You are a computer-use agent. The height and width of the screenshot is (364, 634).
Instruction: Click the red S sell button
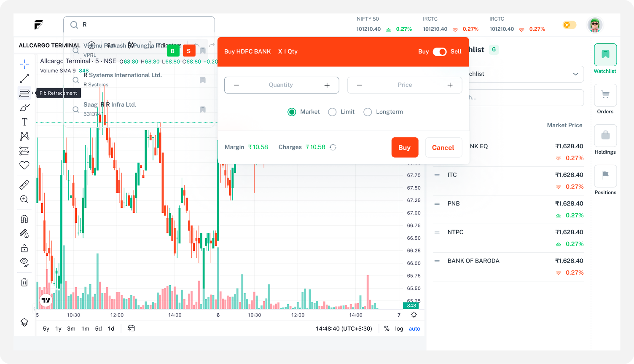coord(189,51)
